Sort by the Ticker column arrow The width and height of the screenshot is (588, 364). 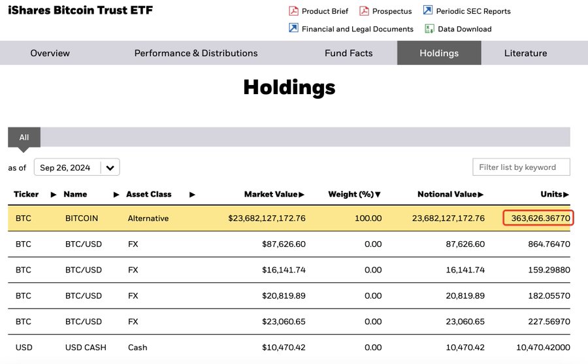click(54, 194)
